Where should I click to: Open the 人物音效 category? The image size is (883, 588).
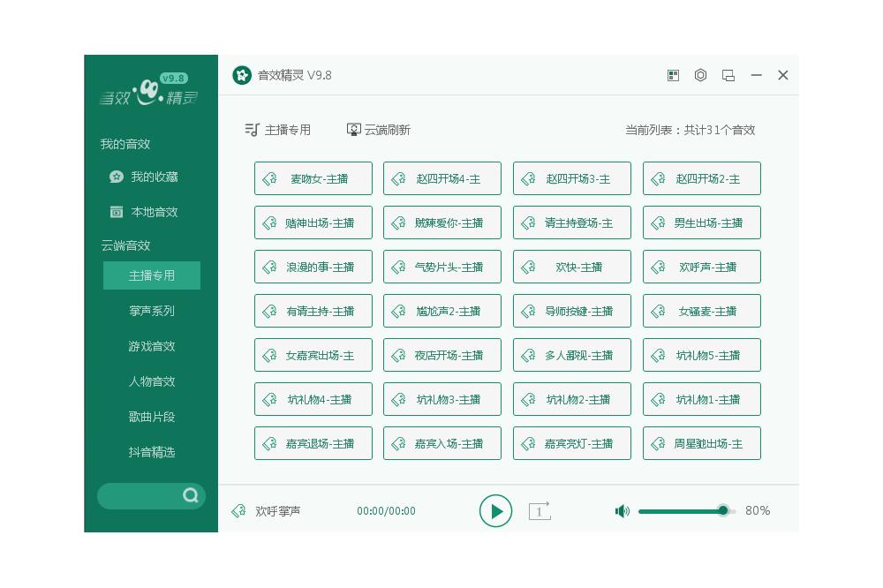coord(152,381)
